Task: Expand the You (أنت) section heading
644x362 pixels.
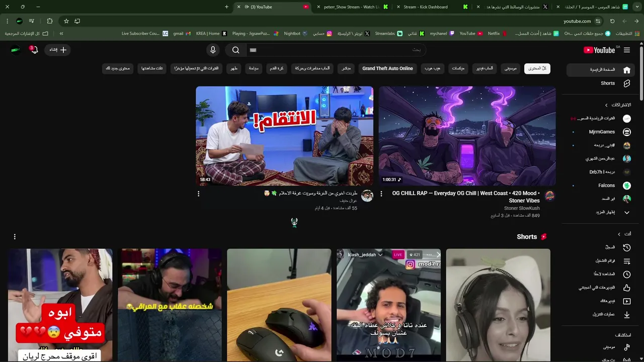Action: point(624,234)
